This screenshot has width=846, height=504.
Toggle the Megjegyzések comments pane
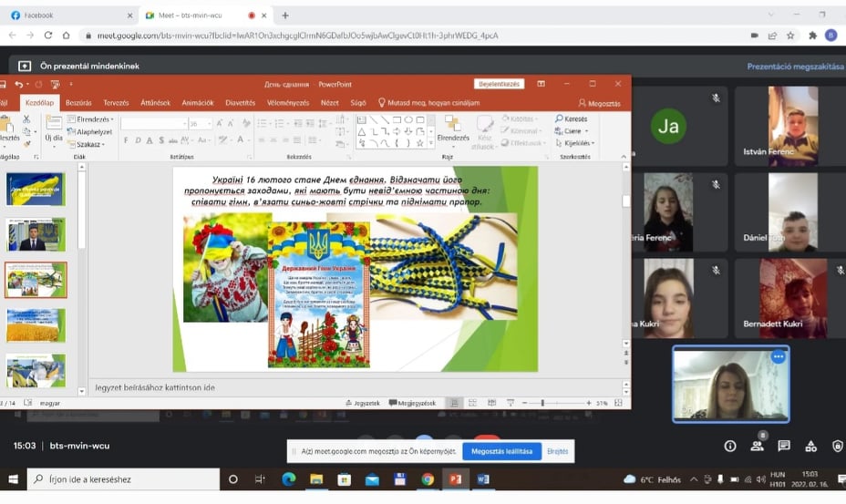coord(412,403)
